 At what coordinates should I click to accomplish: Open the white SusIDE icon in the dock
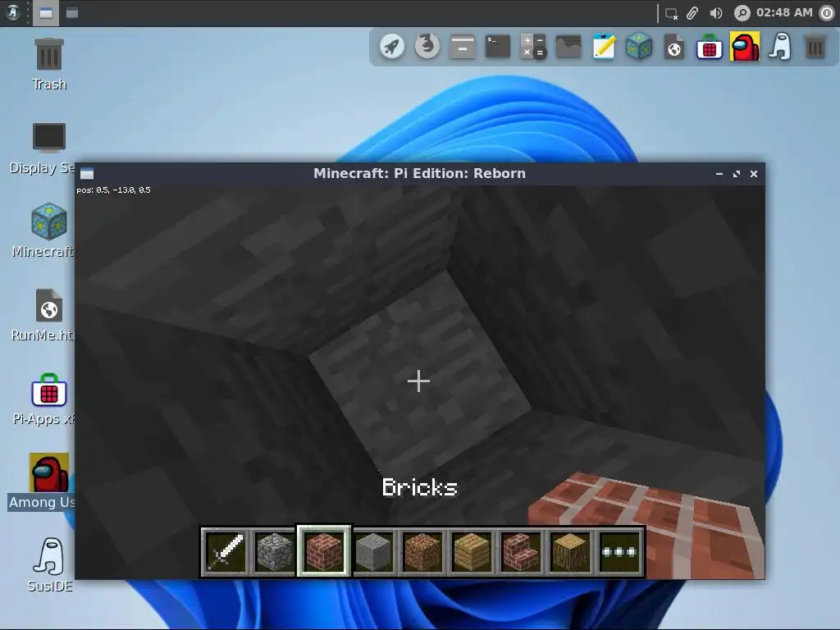coord(780,47)
